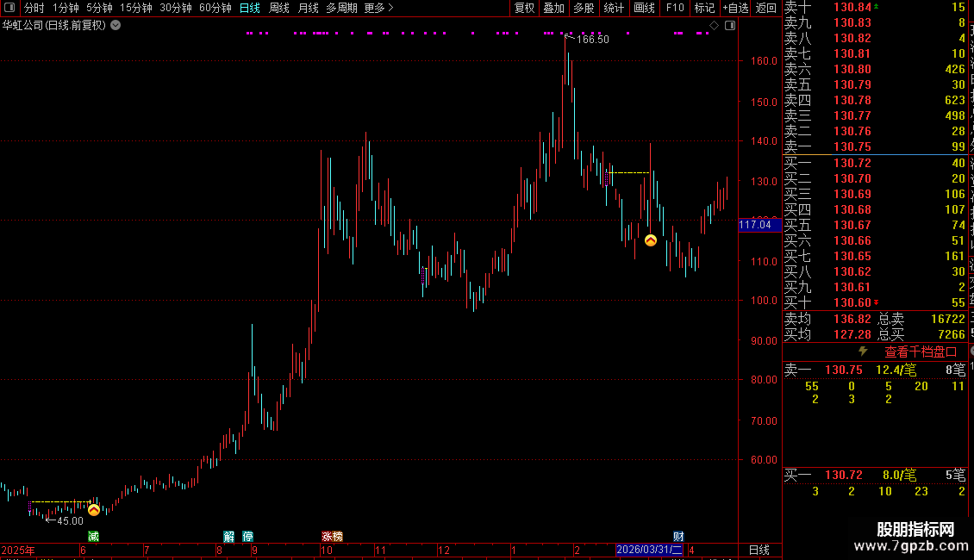
Task: Click the 解 event marker
Action: pyautogui.click(x=228, y=537)
